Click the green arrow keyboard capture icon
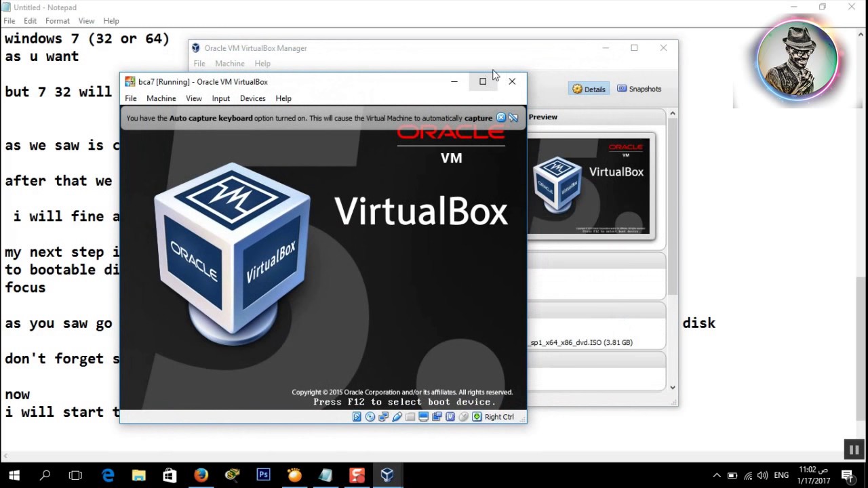Viewport: 868px width, 488px height. tap(477, 417)
